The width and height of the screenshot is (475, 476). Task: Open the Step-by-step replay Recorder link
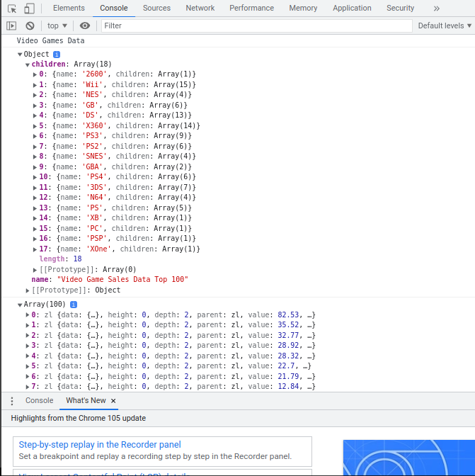pyautogui.click(x=100, y=445)
